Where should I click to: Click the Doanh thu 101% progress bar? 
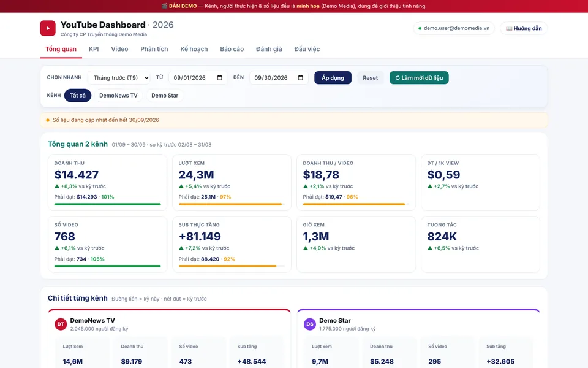tap(108, 204)
